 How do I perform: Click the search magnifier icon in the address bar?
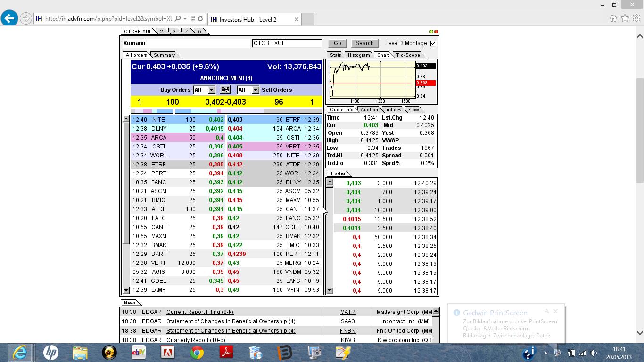click(178, 19)
